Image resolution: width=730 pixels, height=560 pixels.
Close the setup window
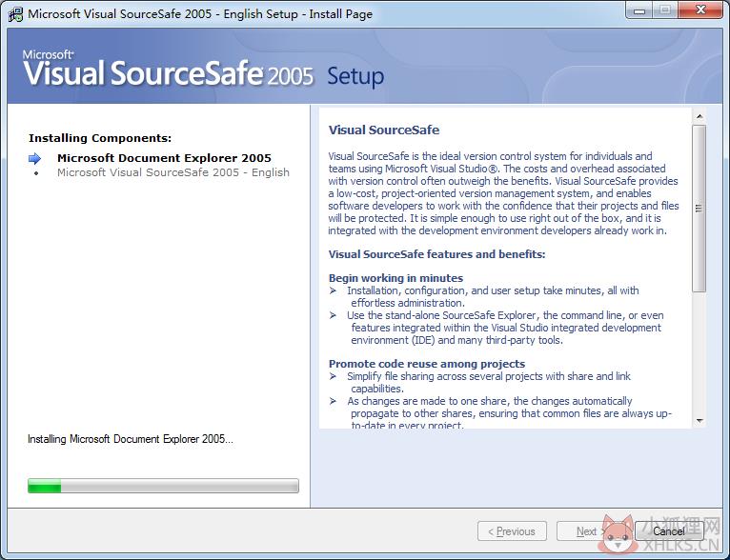[700, 10]
